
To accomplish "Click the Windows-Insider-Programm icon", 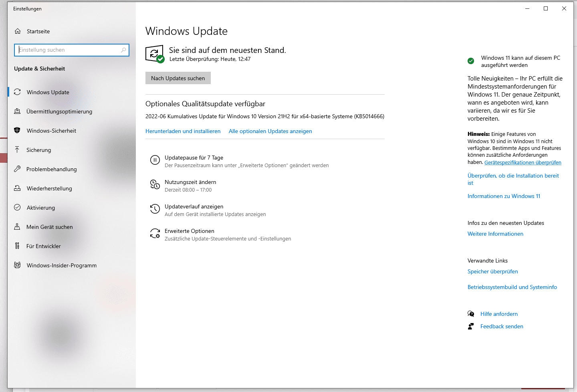I will click(x=17, y=265).
